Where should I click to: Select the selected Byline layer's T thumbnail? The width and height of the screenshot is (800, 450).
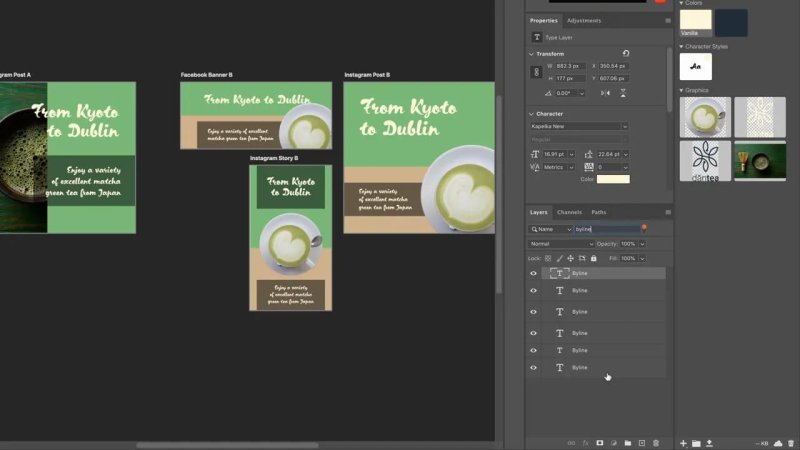[x=559, y=273]
